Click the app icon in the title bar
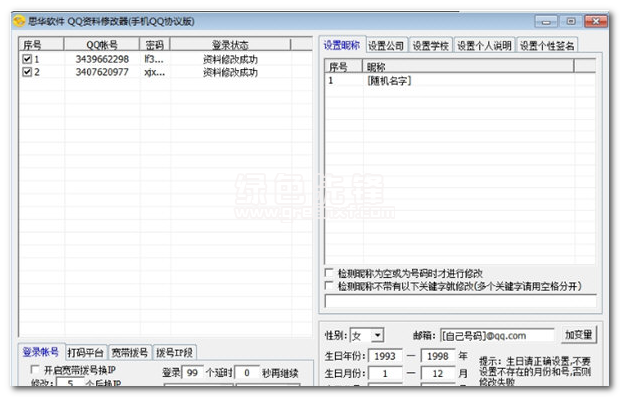The image size is (620, 397). click(x=19, y=21)
